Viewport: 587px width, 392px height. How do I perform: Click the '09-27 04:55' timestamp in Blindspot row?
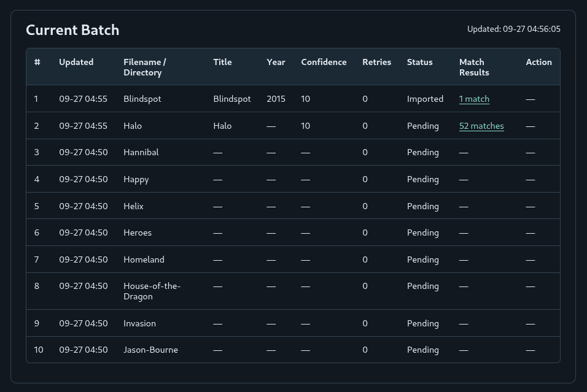point(83,99)
